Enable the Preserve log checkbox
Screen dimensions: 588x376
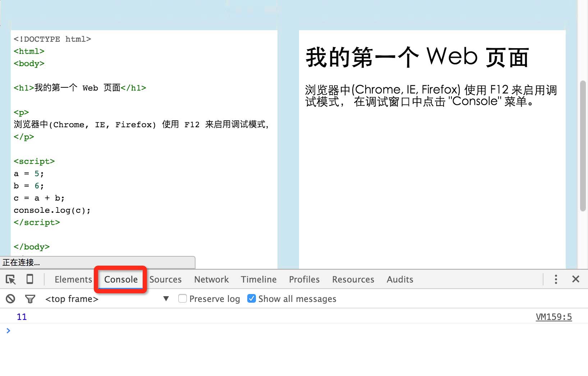[183, 298]
